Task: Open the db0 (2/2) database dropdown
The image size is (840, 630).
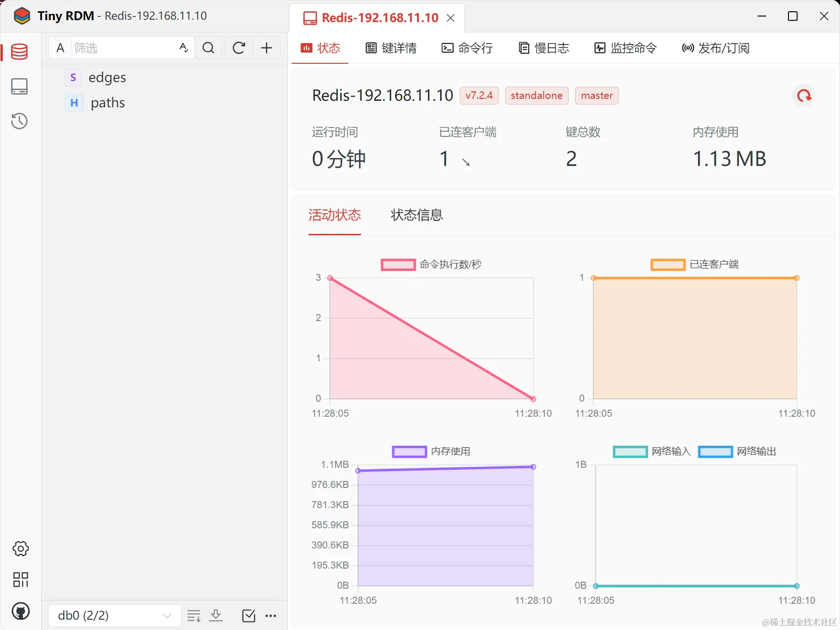Action: (114, 615)
